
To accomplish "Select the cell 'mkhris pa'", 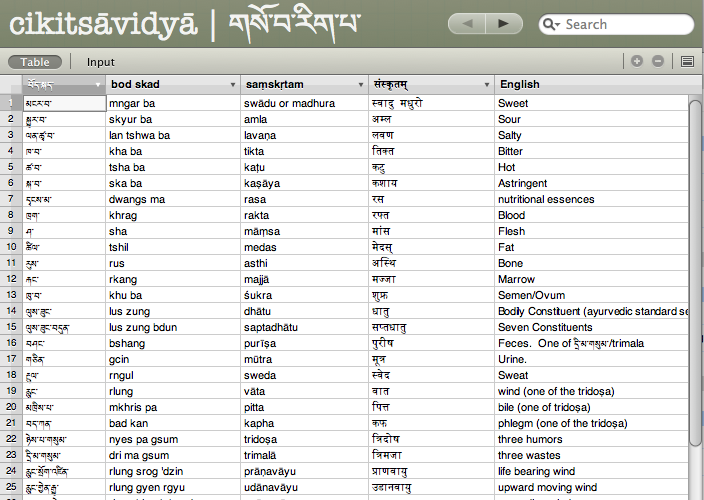I will click(x=173, y=407).
